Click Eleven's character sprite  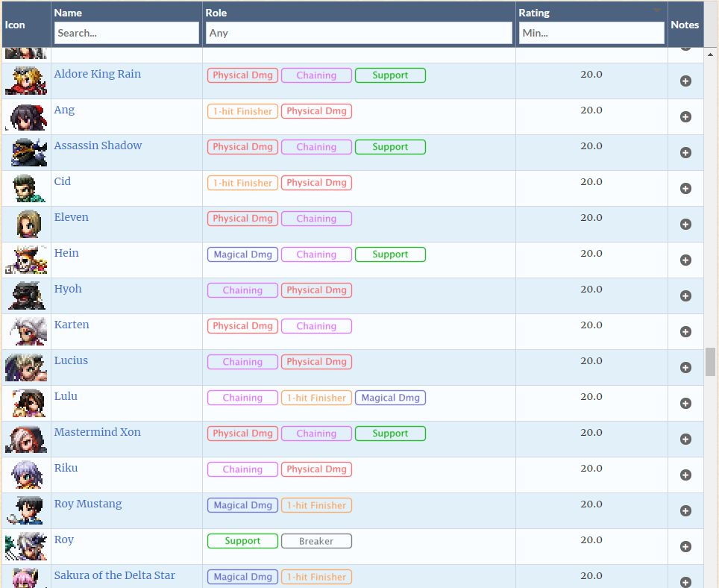tap(28, 224)
